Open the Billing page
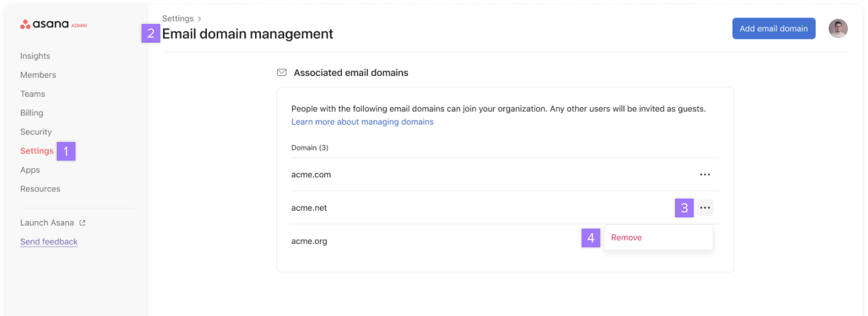 [31, 113]
